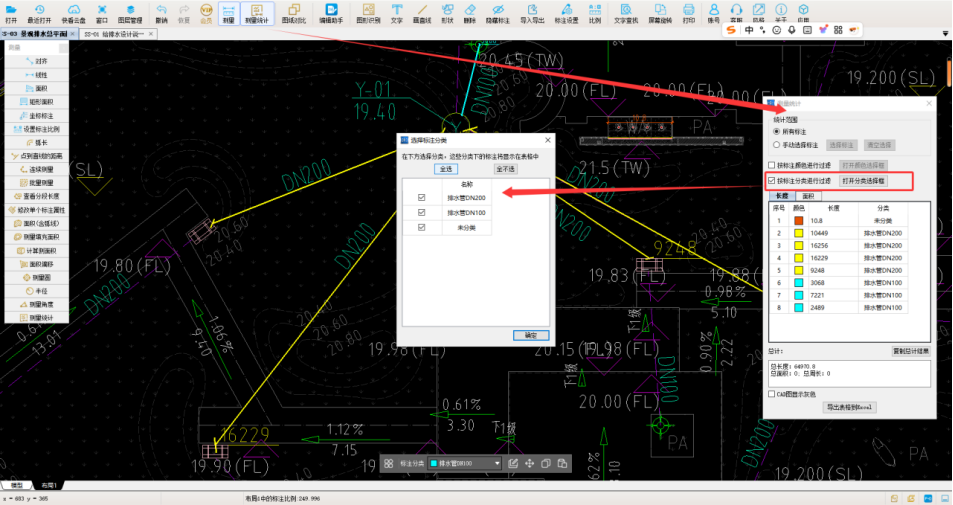Open the 快看云盘 cloud drive icon
Viewport: 953px width, 505px height.
(x=73, y=12)
